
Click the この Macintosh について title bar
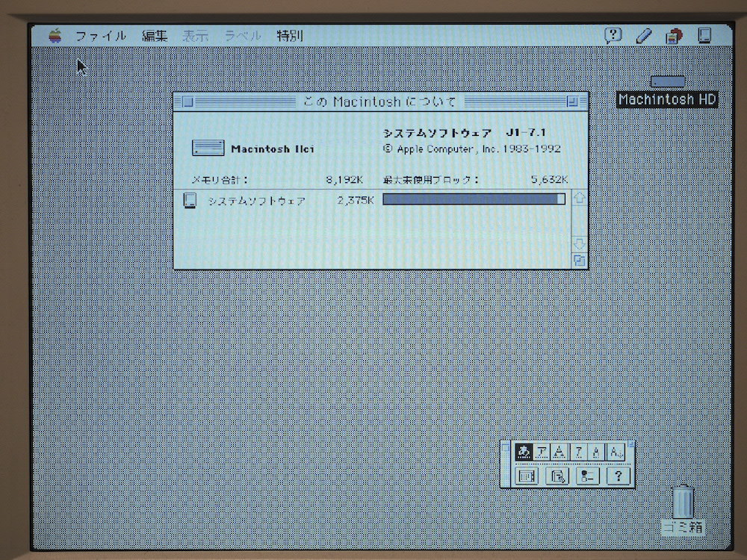(381, 102)
